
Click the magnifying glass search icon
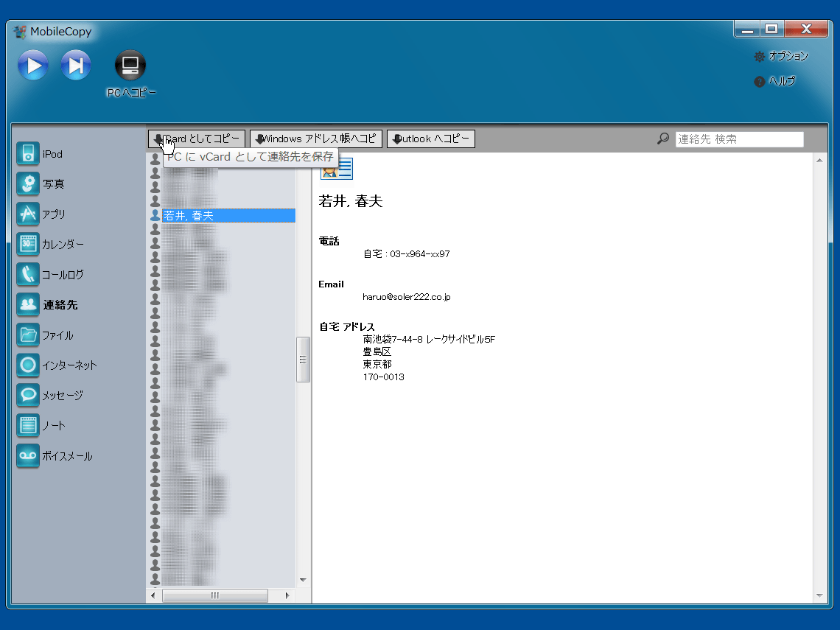(x=662, y=139)
